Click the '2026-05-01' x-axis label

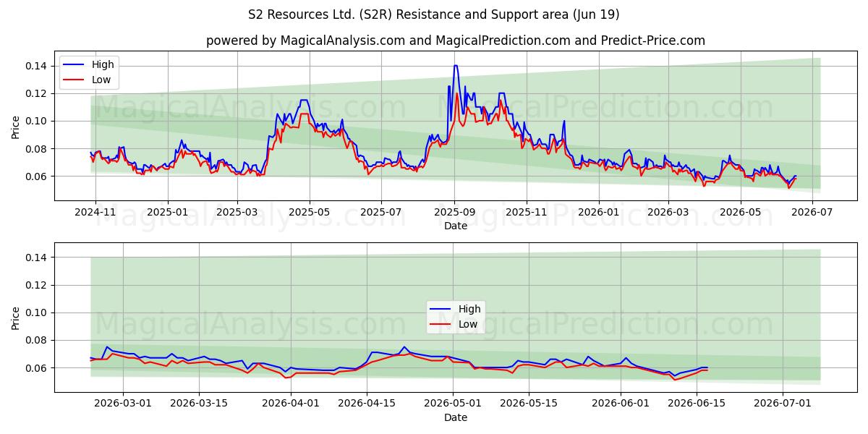(454, 404)
